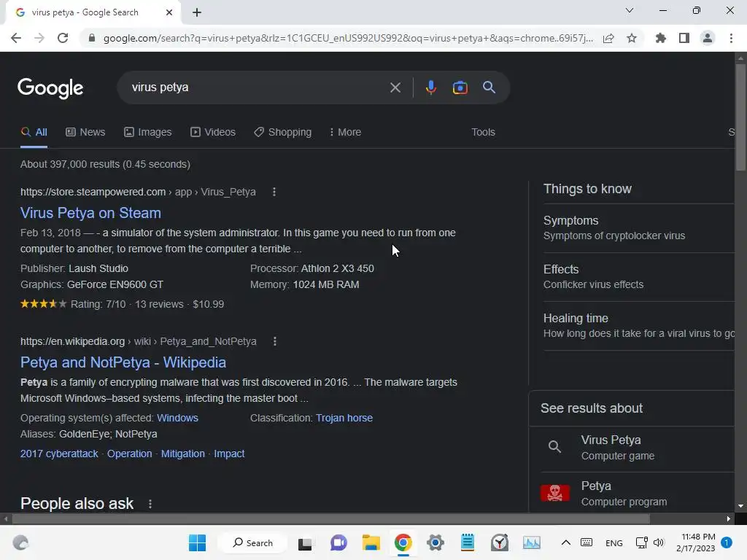Open the Settings gear in taskbar
Viewport: 747px width, 560px height.
[435, 542]
